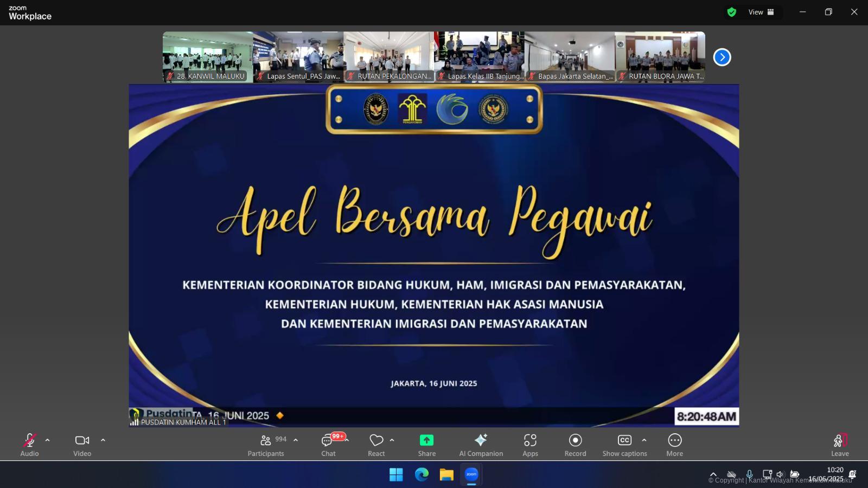This screenshot has width=868, height=488.
Task: Expand the captions options arrow
Action: (x=644, y=440)
